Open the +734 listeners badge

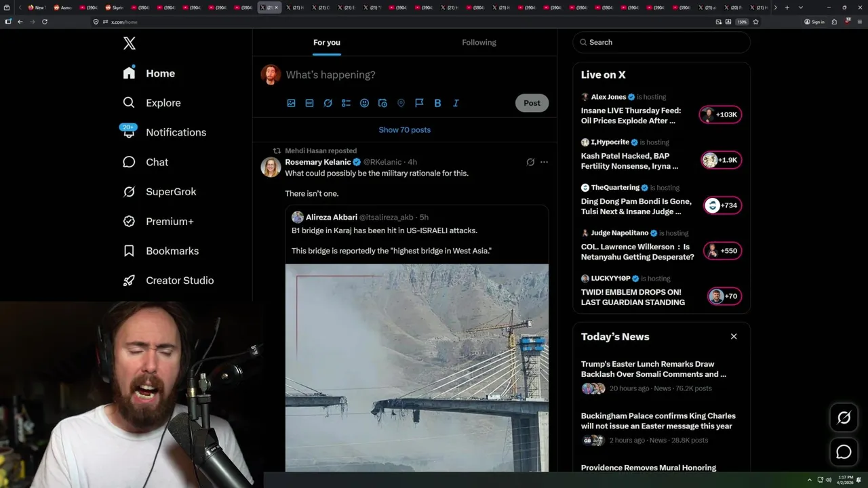[x=722, y=205]
